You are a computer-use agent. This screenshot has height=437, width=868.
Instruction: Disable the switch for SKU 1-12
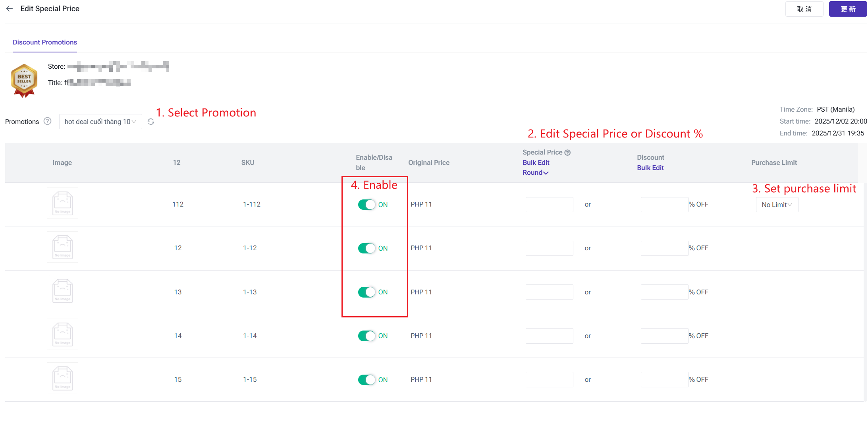coord(366,248)
